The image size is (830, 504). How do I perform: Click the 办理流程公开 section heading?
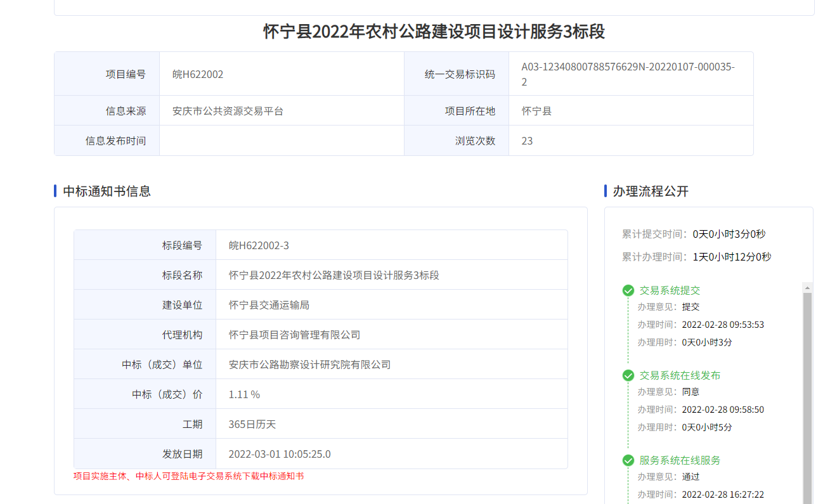point(650,191)
